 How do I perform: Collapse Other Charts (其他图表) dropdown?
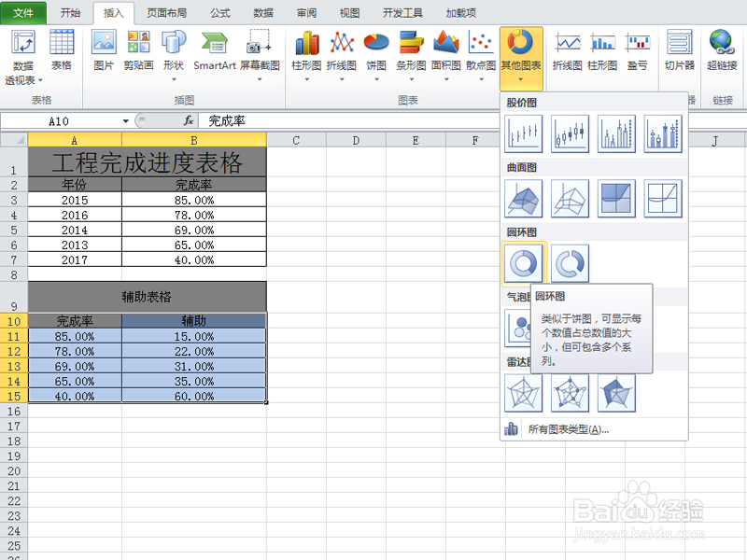521,58
